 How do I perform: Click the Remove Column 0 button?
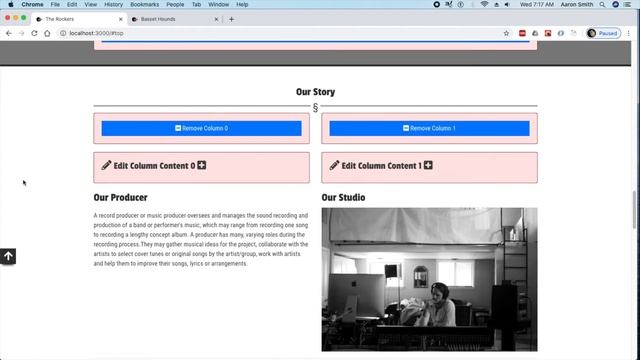click(x=201, y=128)
